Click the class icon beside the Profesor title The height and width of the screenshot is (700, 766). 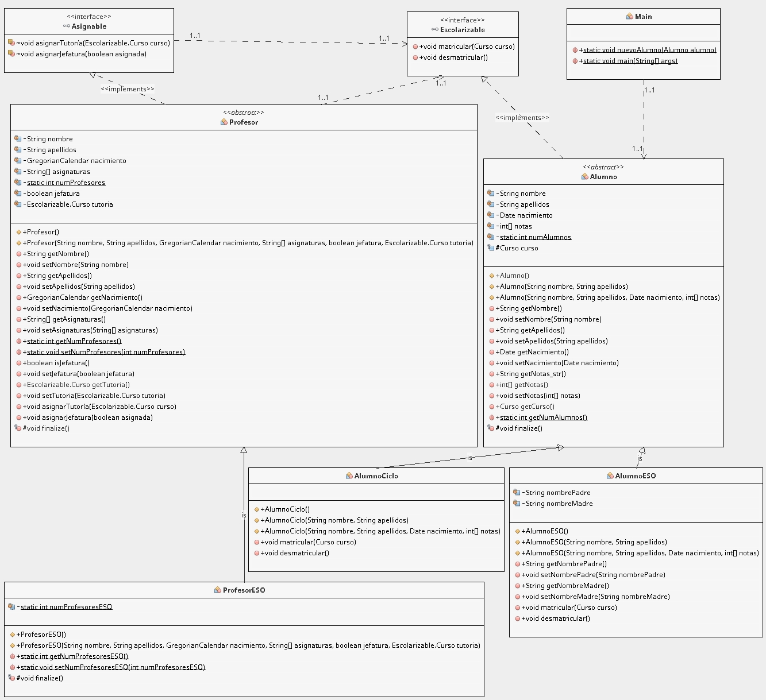tap(224, 122)
